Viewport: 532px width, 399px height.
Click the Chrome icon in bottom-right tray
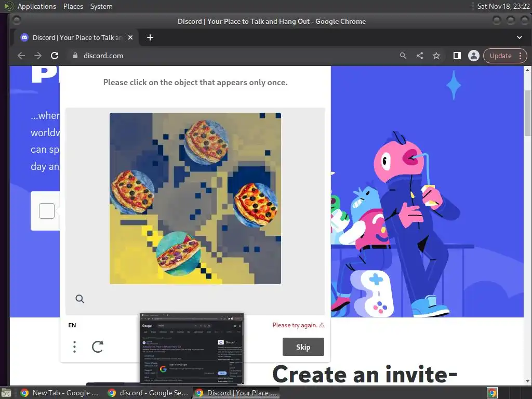coord(493,393)
